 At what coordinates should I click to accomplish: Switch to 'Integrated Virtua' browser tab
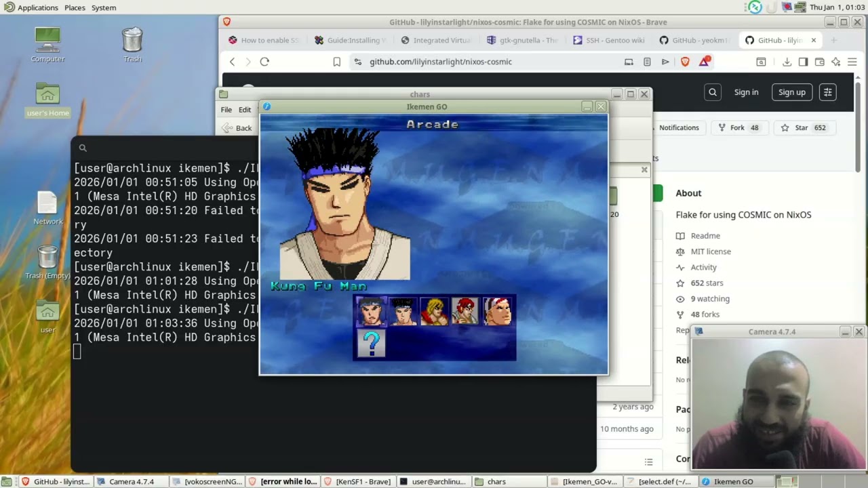click(x=436, y=40)
